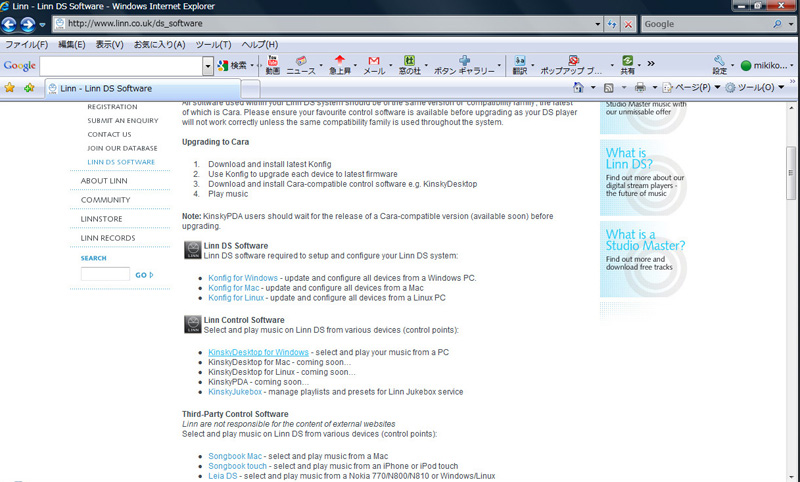This screenshot has width=800, height=482.
Task: Show more toolbar buttons with the chevron
Action: (651, 64)
